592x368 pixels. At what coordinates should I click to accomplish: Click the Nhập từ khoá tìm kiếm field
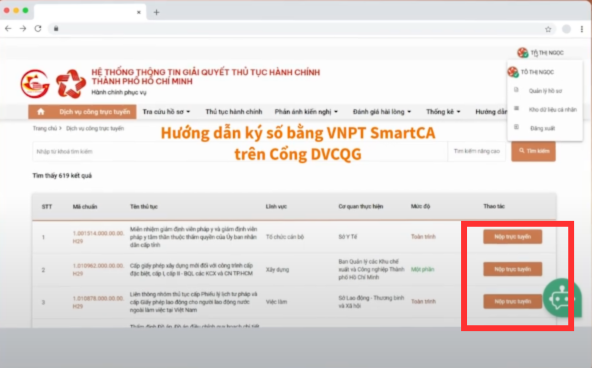click(x=240, y=151)
